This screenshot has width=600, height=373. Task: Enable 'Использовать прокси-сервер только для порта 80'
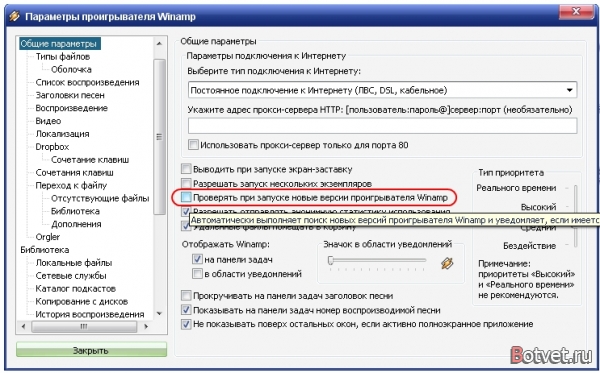tap(193, 145)
